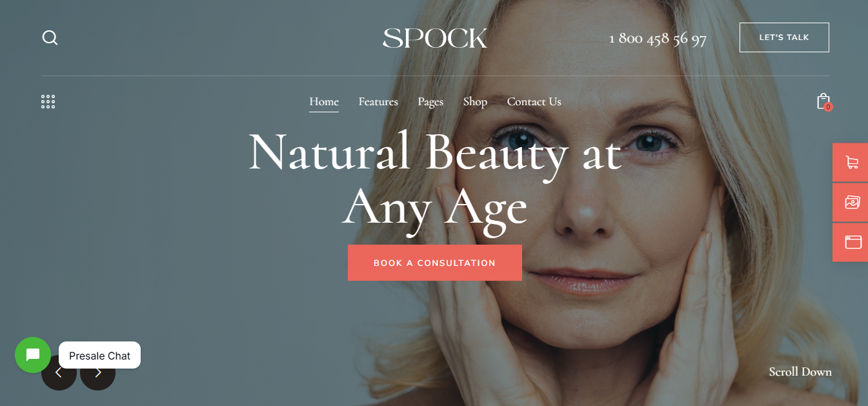Click the red sidebar images icon
Image resolution: width=868 pixels, height=406 pixels.
[851, 203]
